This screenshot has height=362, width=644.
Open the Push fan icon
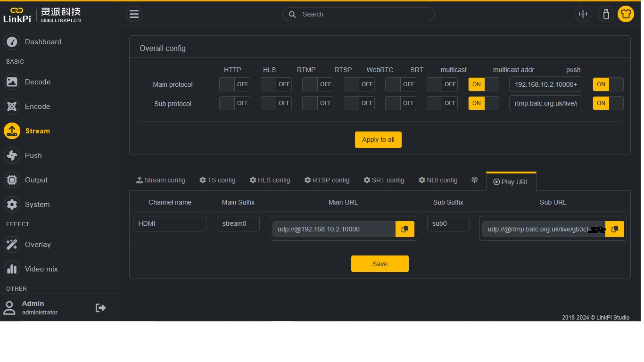pos(12,156)
